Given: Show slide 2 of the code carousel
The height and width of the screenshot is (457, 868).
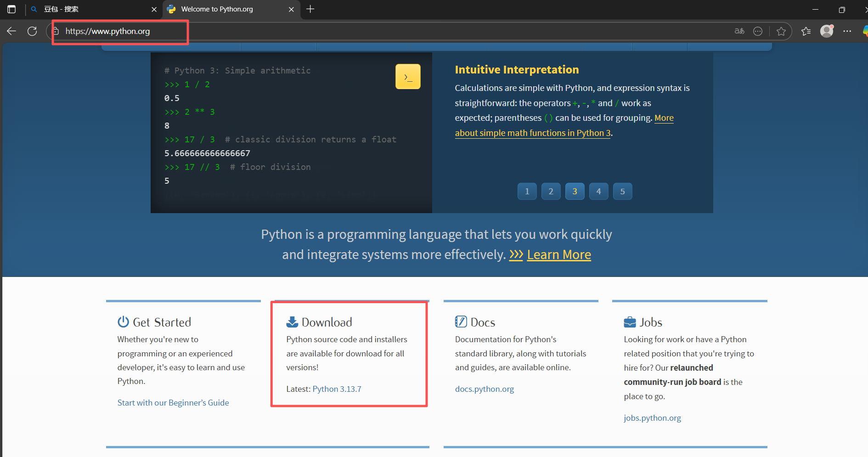Looking at the screenshot, I should pyautogui.click(x=551, y=192).
